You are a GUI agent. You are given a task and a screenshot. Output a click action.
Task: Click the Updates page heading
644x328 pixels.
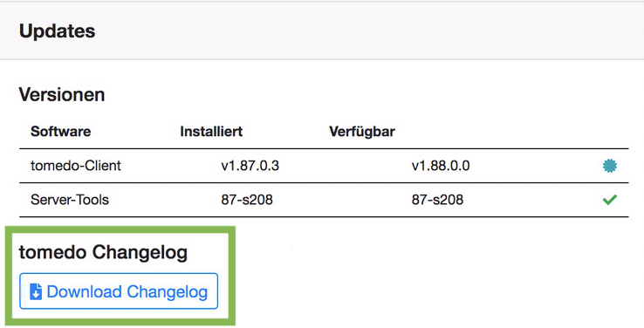pos(57,31)
